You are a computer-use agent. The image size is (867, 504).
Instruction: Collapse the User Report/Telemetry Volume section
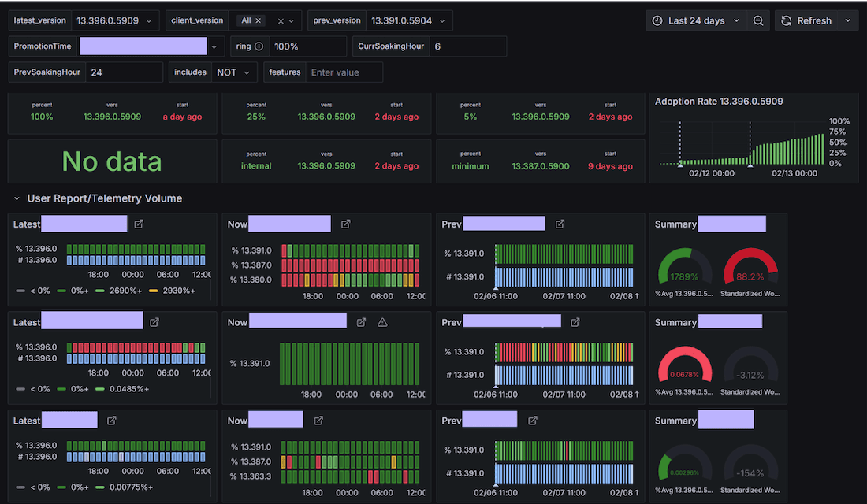16,198
